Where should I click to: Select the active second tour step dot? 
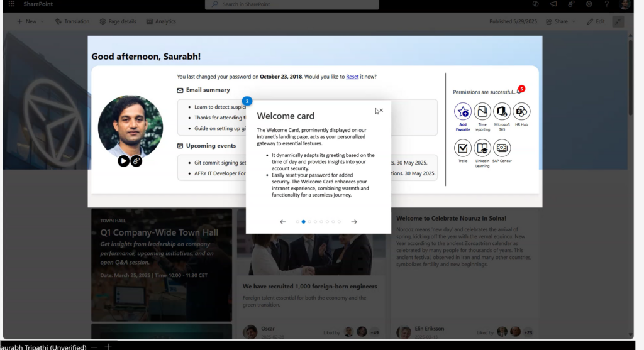pos(304,222)
